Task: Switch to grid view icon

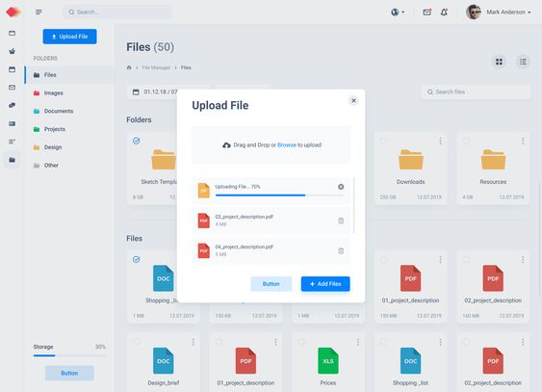Action: click(499, 62)
